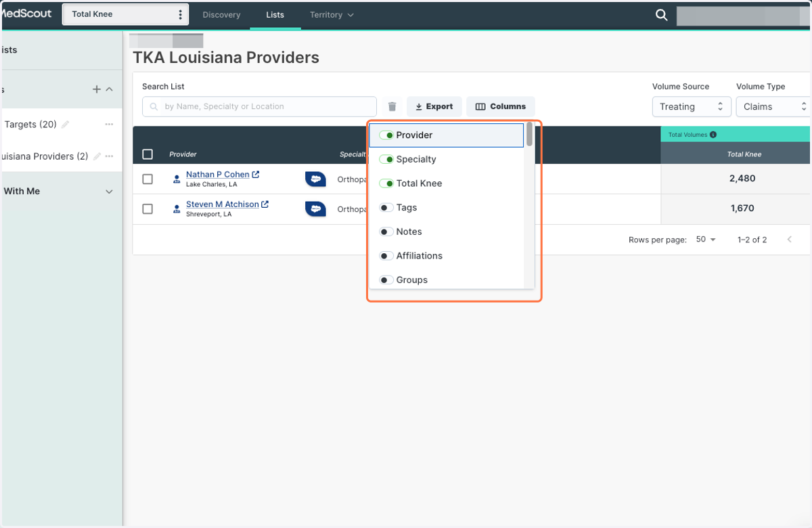Open Nathan P Cohen provider link
Image resolution: width=812 pixels, height=528 pixels.
218,175
